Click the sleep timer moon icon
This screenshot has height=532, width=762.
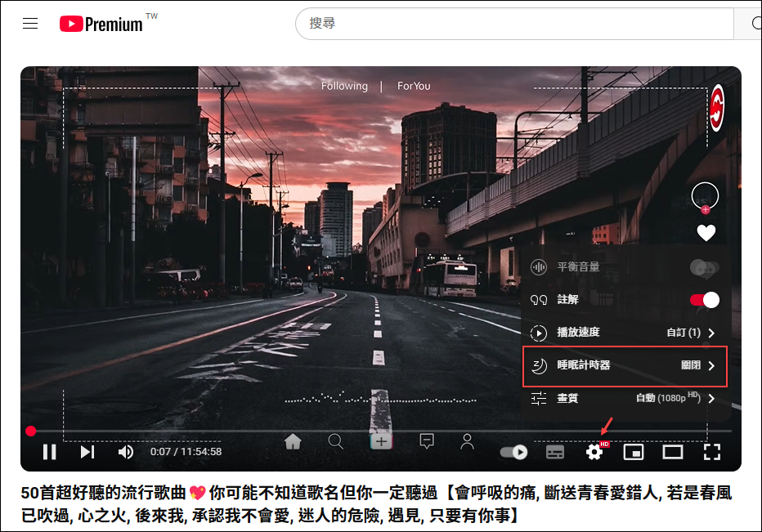[x=539, y=366]
